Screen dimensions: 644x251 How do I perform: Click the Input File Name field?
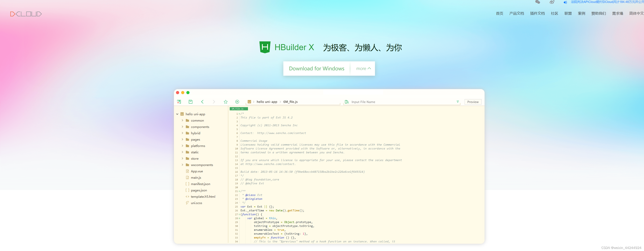tap(400, 102)
